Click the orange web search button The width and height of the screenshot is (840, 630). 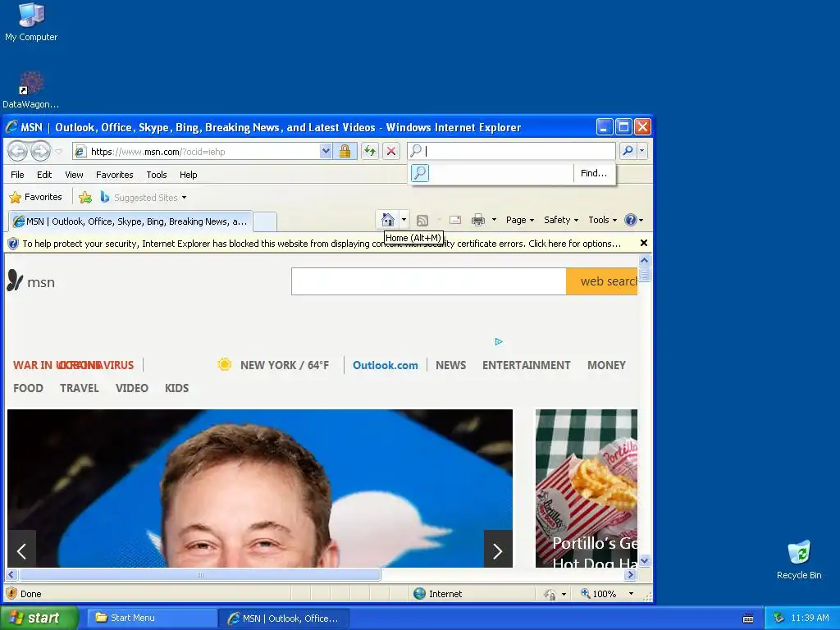point(601,281)
